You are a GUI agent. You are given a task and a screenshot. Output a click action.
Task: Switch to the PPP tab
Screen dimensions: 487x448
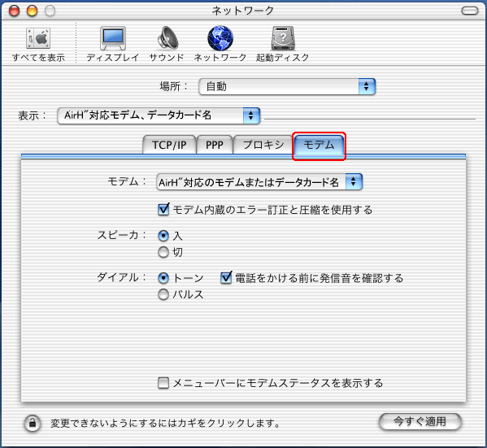215,145
